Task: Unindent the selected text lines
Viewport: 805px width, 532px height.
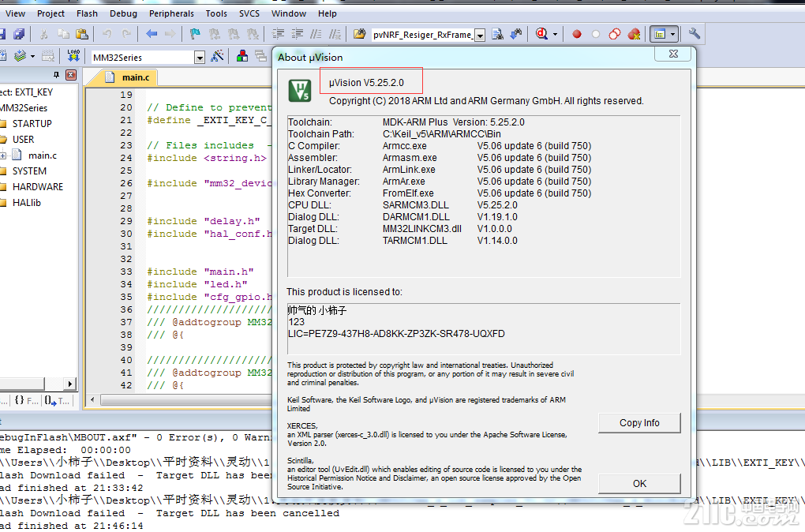Action: click(297, 35)
